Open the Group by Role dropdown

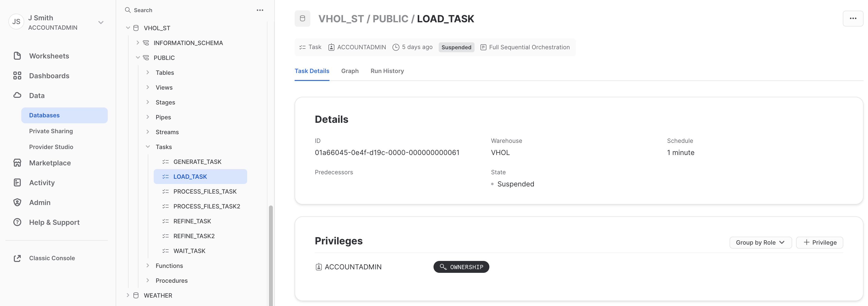[760, 243]
